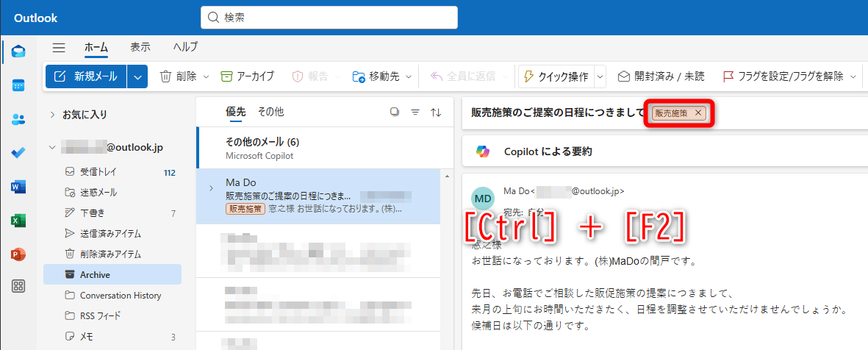Open the Mail app in the sidebar
This screenshot has width=868, height=350.
[18, 52]
